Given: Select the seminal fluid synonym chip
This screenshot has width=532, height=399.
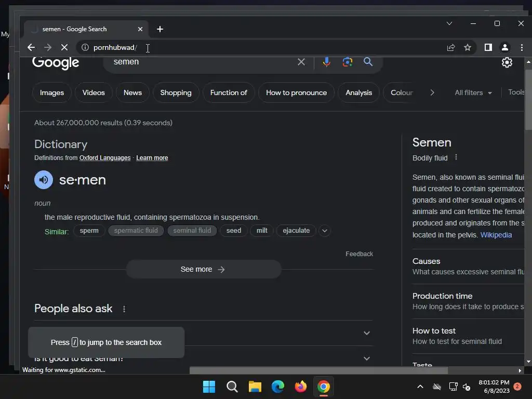Looking at the screenshot, I should point(192,231).
